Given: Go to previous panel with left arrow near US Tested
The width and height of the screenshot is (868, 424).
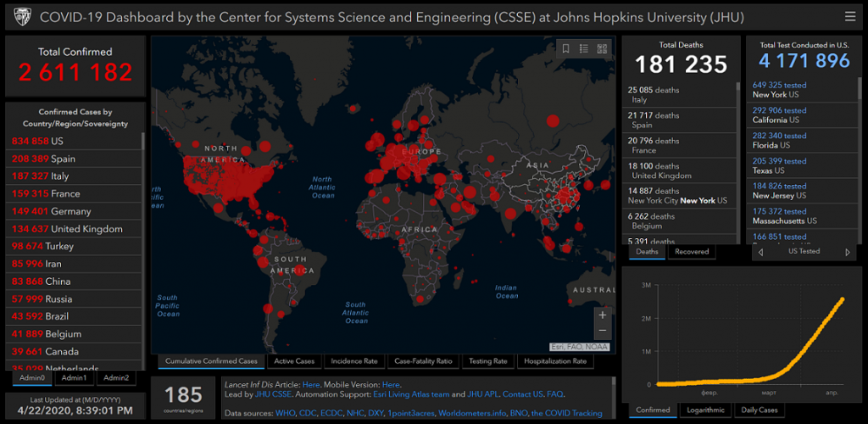Looking at the screenshot, I should 761,252.
